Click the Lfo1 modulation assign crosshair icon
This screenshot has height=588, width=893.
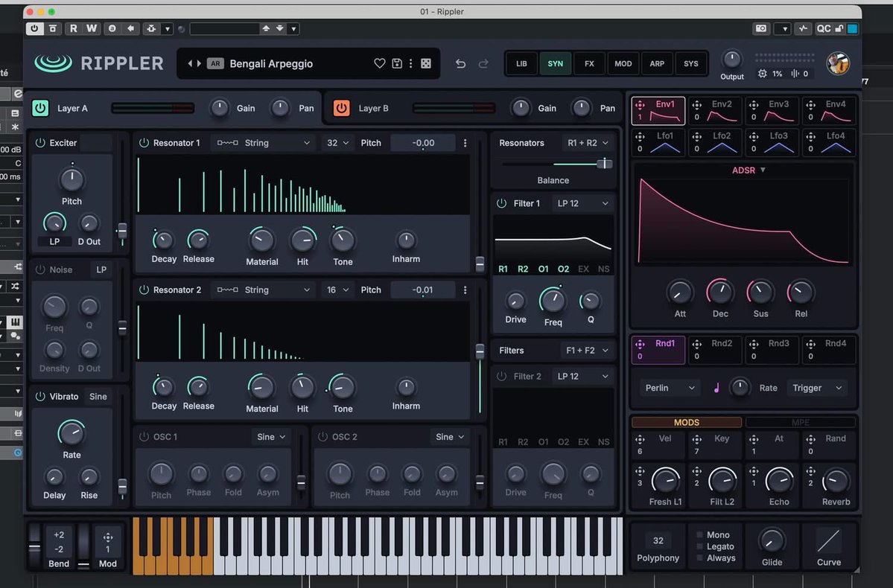(640, 137)
